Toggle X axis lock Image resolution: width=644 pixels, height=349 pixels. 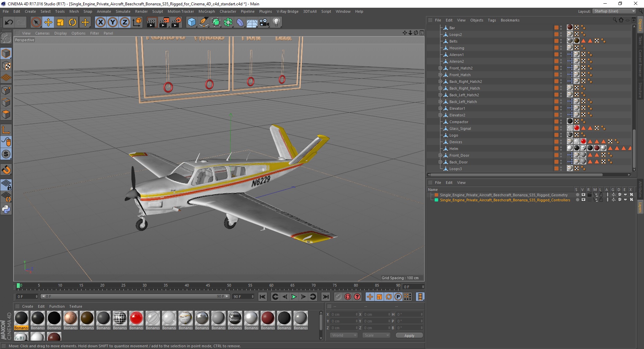[x=100, y=22]
